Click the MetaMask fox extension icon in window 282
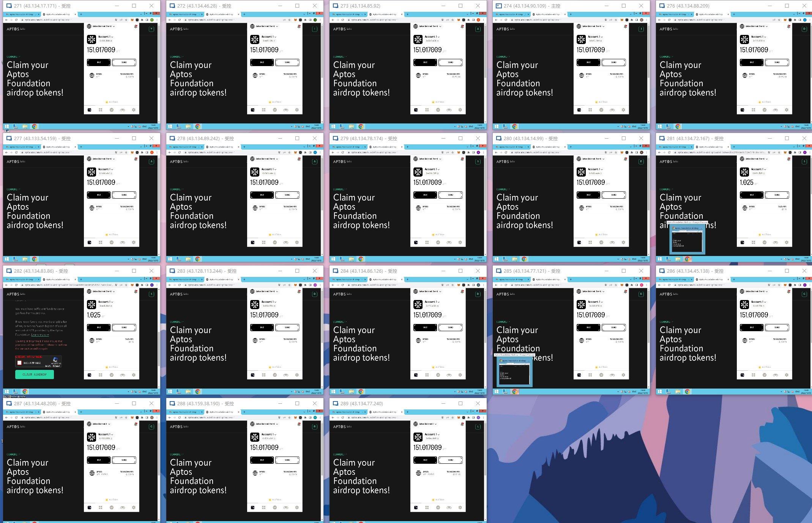 [132, 285]
